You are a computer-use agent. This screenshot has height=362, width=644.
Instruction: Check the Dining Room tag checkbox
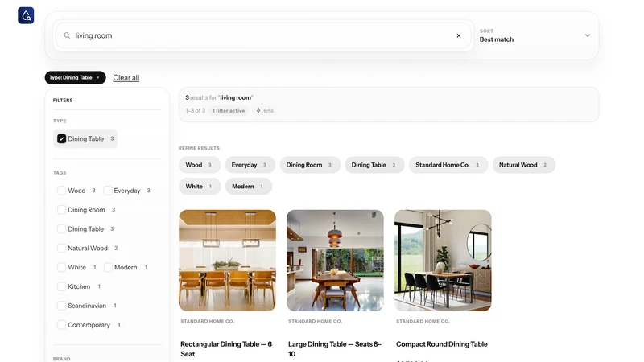[x=62, y=210]
